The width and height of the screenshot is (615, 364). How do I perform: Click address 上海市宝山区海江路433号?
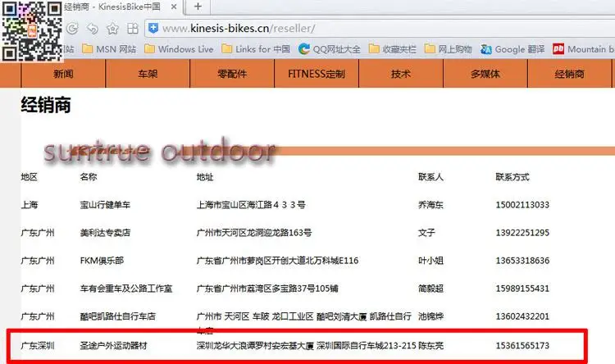pos(251,205)
